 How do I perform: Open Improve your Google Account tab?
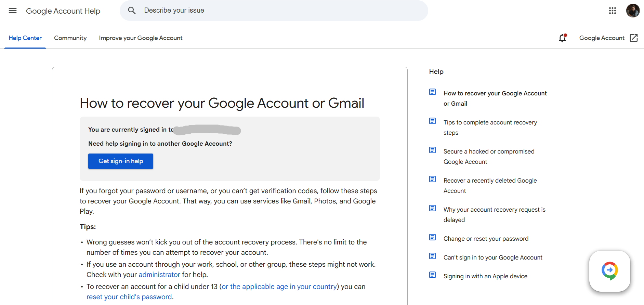pos(141,38)
